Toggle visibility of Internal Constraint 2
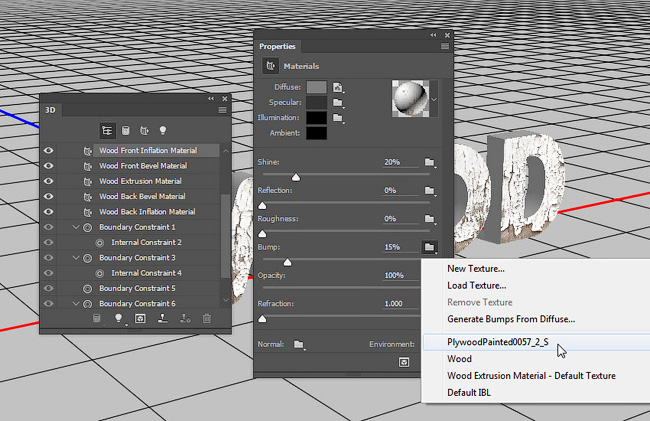This screenshot has width=650, height=421. (x=49, y=242)
